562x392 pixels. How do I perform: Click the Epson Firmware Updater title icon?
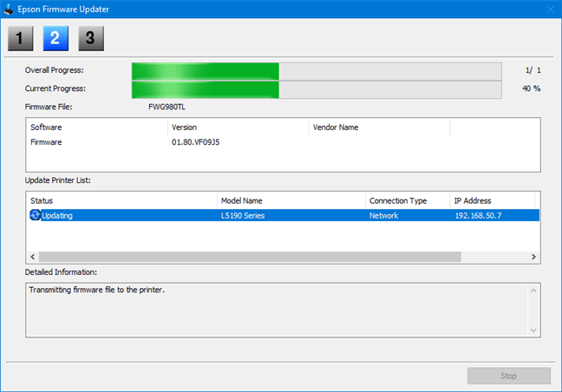point(10,9)
